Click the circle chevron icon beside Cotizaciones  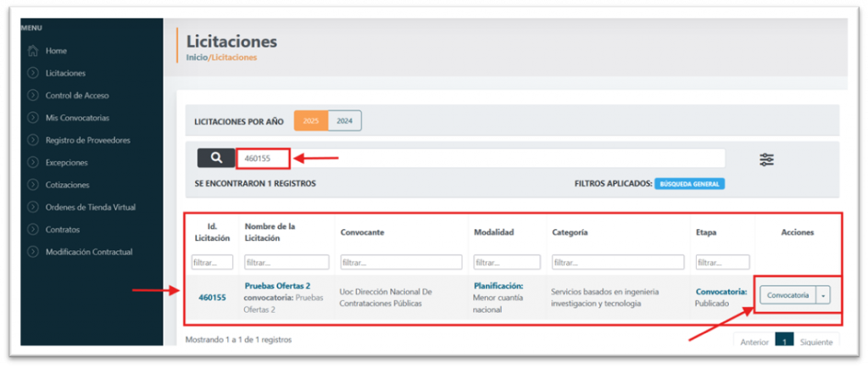pos(33,185)
